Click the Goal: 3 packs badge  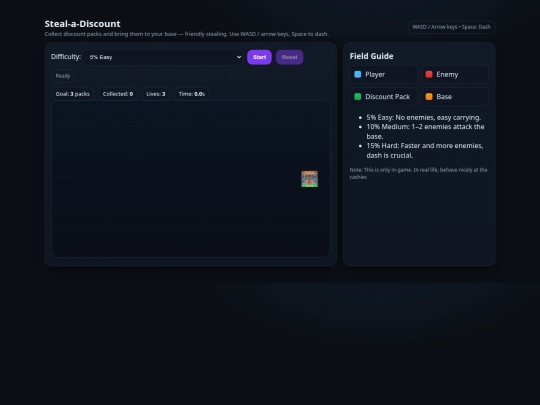[72, 94]
